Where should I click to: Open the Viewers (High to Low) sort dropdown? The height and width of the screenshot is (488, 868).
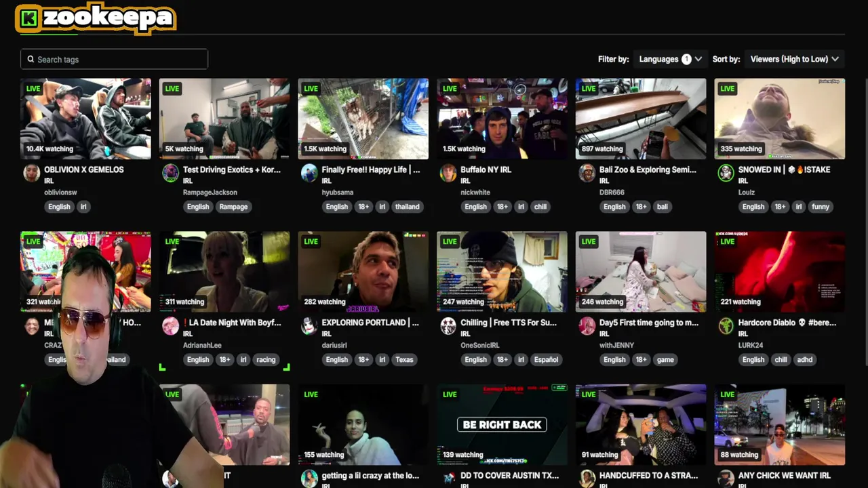point(795,59)
